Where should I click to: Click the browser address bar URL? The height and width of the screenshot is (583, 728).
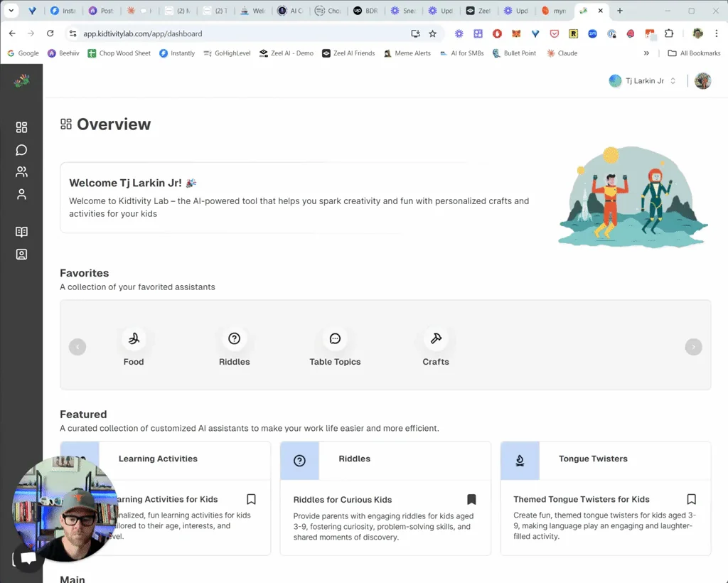(x=142, y=33)
